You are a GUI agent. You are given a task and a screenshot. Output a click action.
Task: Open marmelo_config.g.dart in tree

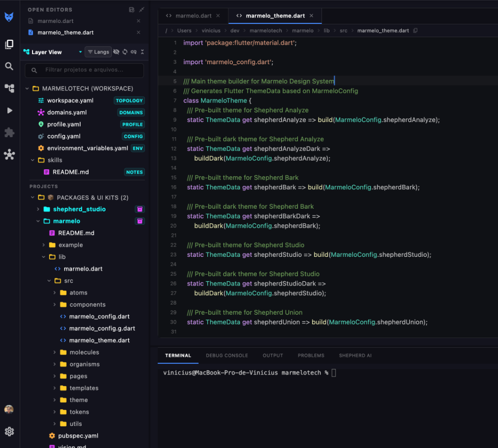coord(102,328)
